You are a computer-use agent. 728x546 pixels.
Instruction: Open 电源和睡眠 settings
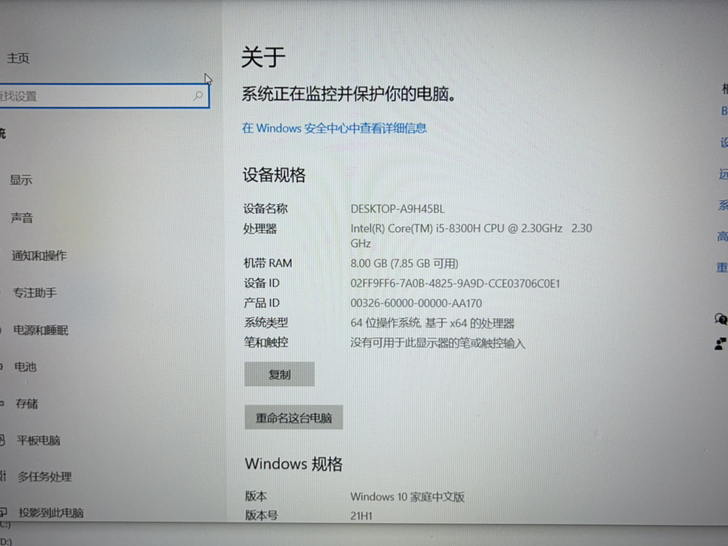point(41,330)
